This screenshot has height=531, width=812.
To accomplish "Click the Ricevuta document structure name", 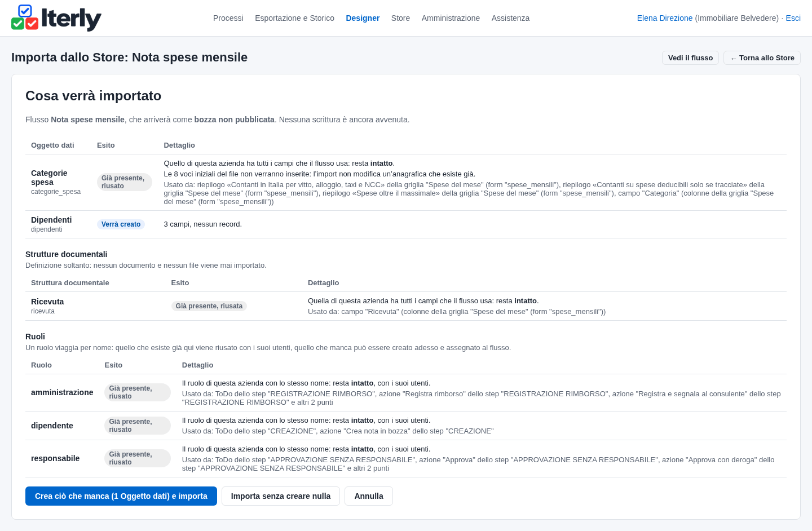I will click(x=47, y=302).
